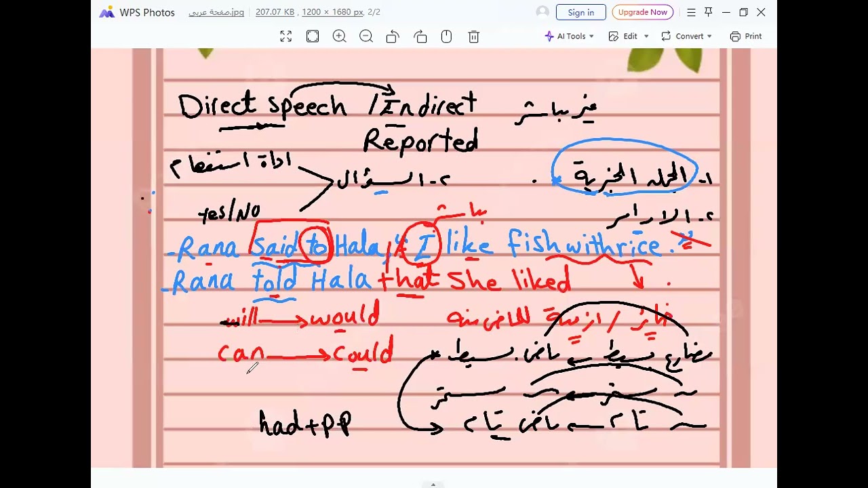
Task: Minimize the WPS Photos window
Action: pos(726,12)
